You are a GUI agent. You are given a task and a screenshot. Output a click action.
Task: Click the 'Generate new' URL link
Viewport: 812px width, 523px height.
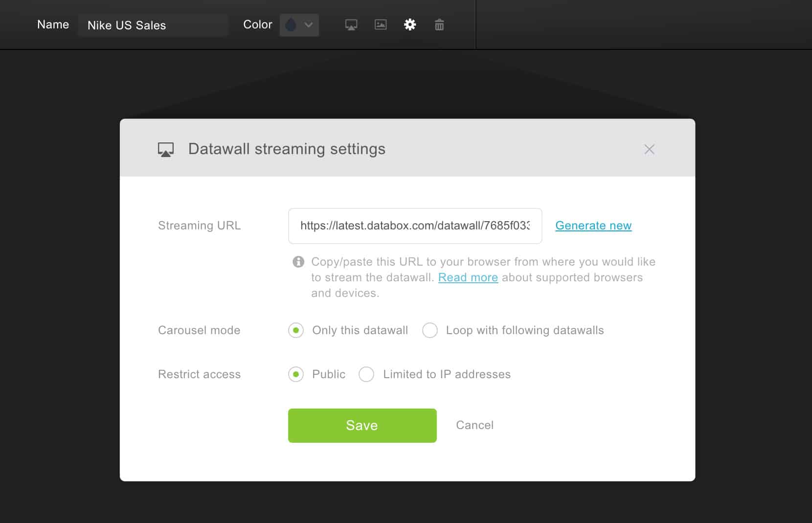593,226
